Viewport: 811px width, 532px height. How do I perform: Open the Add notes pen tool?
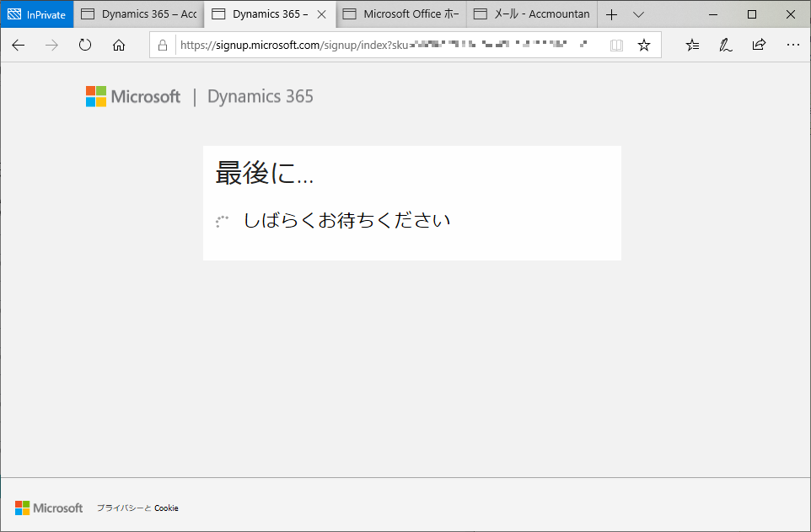[726, 46]
